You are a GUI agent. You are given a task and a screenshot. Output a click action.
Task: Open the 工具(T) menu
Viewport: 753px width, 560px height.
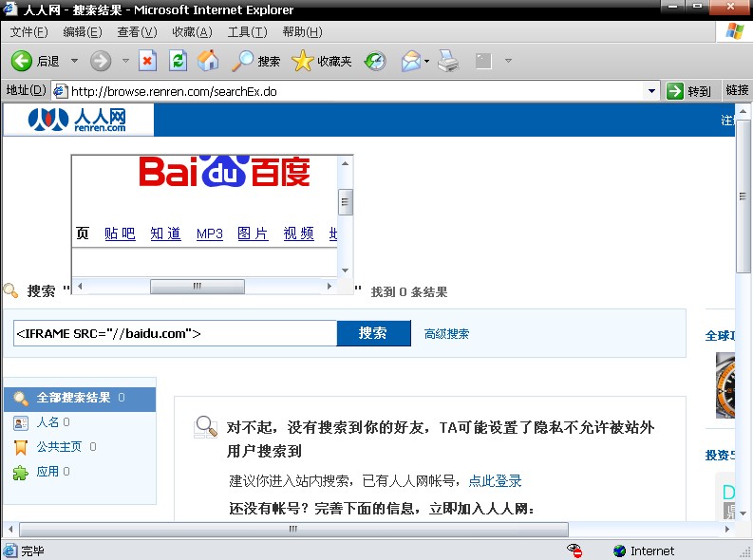[x=247, y=32]
